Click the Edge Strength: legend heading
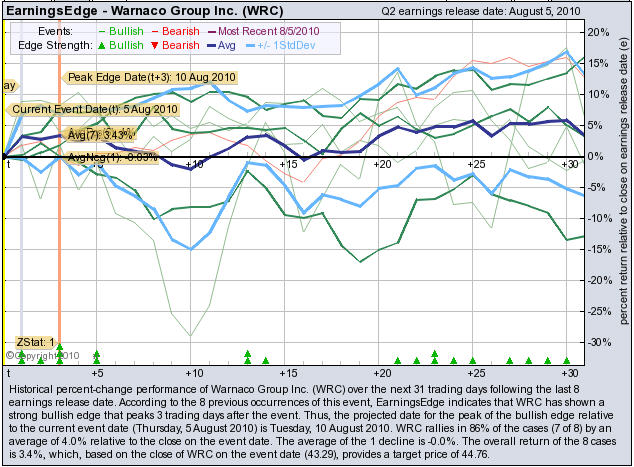Viewport: 634px width, 467px height. (55, 45)
